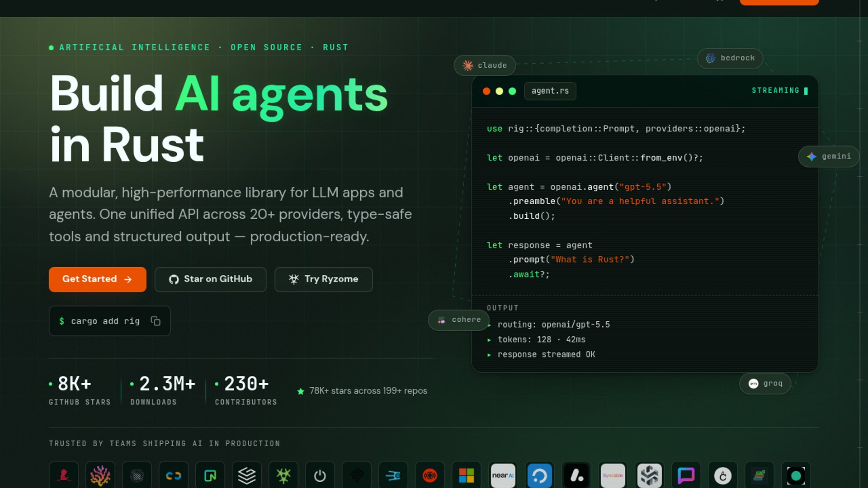Click the black slash-and-dot logo

576,475
